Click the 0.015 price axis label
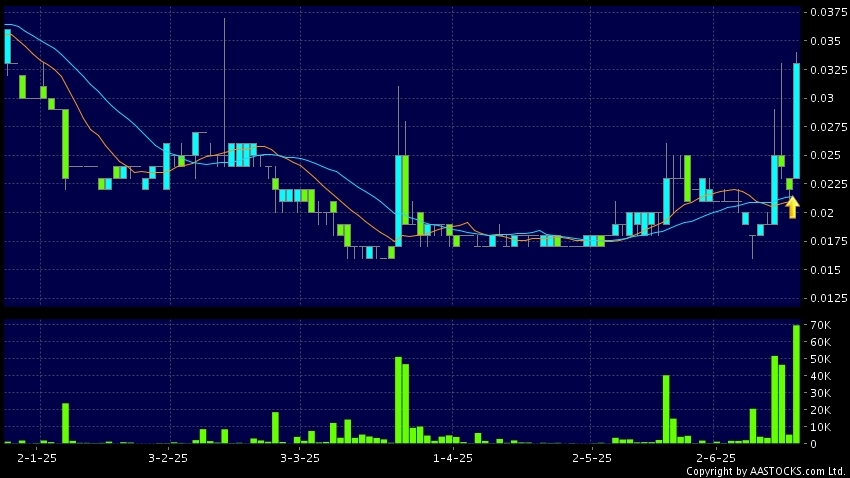This screenshot has width=850, height=478. point(826,270)
